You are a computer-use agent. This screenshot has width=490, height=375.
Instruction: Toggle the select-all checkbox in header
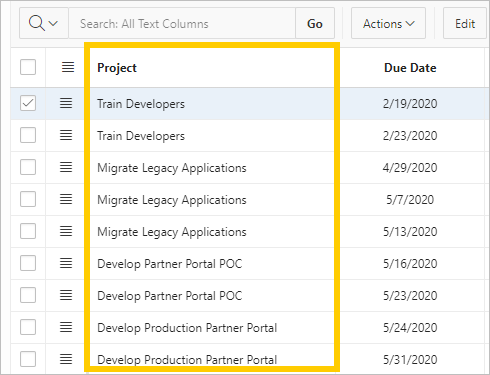[x=28, y=67]
